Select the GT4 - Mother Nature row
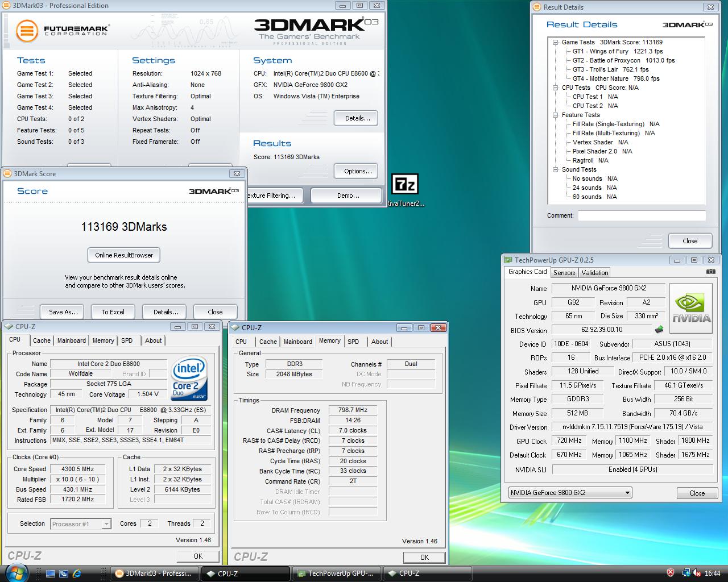Viewport: 728px width, 582px height. pyautogui.click(x=616, y=78)
